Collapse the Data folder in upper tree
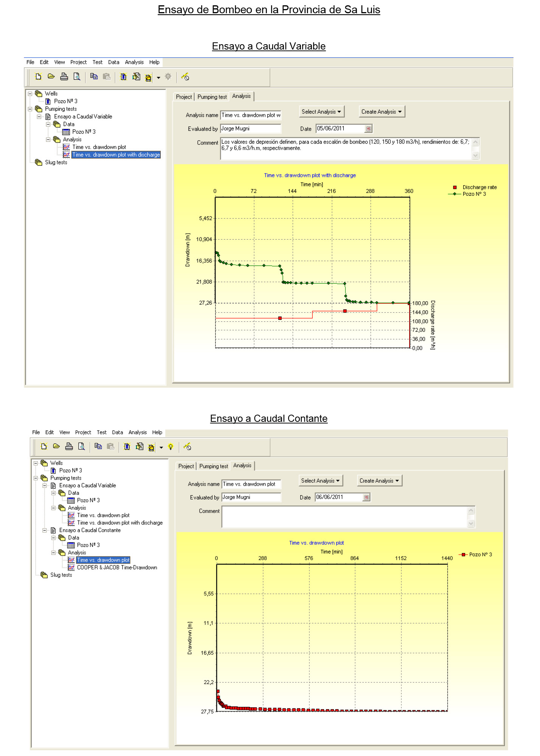540x756 pixels. click(x=48, y=124)
